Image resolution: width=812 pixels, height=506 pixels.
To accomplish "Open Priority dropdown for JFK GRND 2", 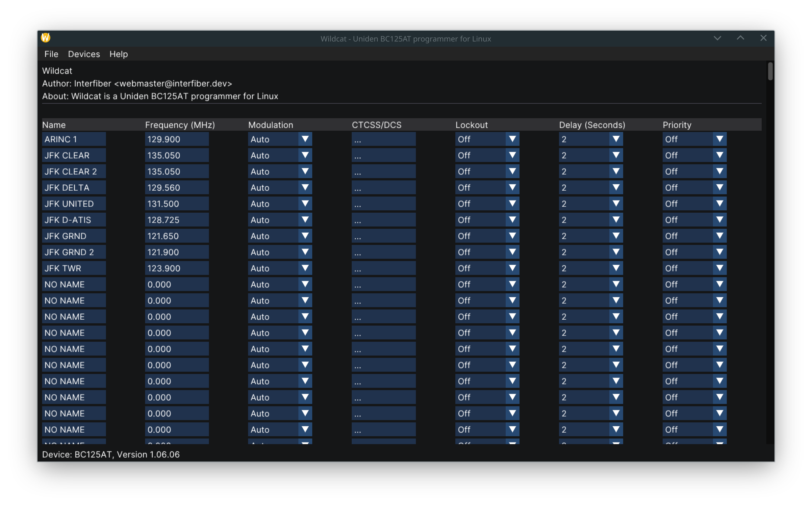I will click(x=694, y=252).
